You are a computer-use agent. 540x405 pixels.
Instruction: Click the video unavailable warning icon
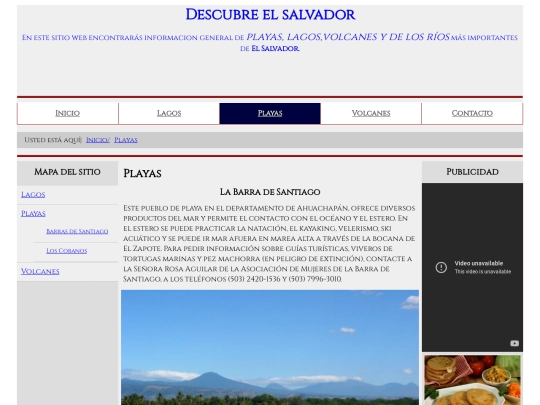441,267
